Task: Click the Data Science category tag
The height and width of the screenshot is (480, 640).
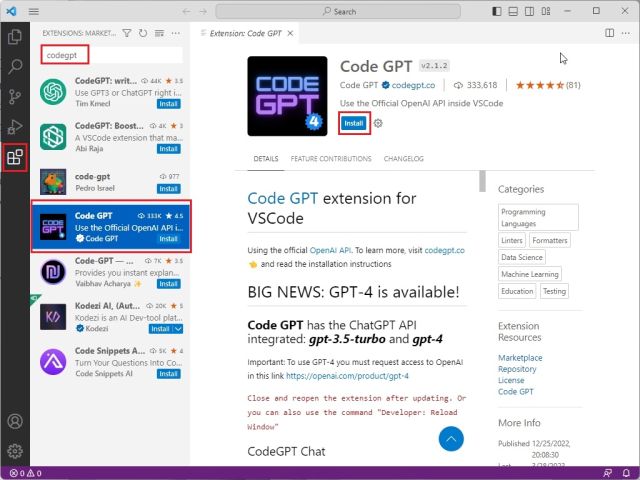Action: [x=522, y=257]
